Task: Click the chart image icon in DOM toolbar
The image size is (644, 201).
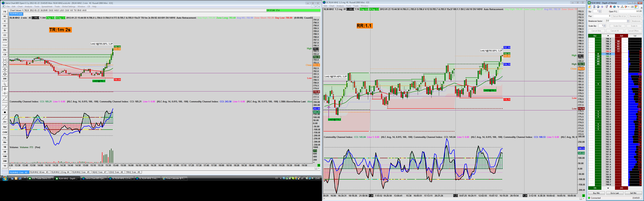Action: coord(632,7)
